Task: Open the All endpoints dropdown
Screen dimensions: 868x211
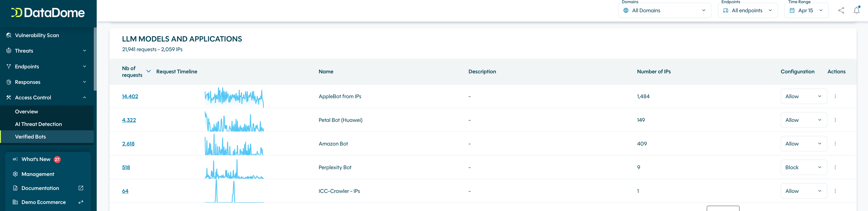Action: [748, 11]
